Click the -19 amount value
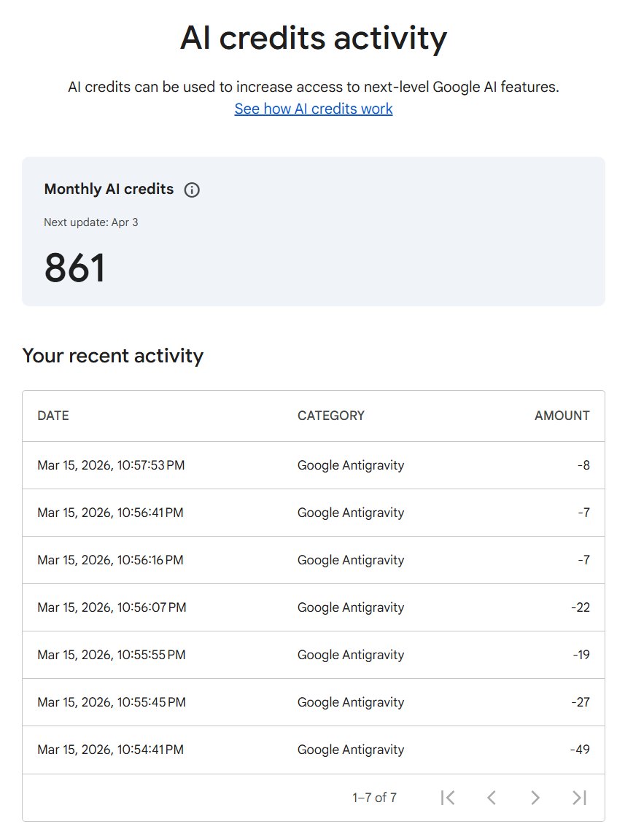Screen dimensions: 617x840 pyautogui.click(x=581, y=655)
